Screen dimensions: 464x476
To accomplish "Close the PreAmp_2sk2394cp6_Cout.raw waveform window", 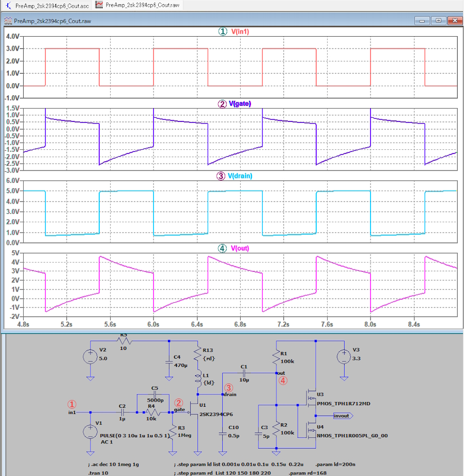I will [x=455, y=21].
